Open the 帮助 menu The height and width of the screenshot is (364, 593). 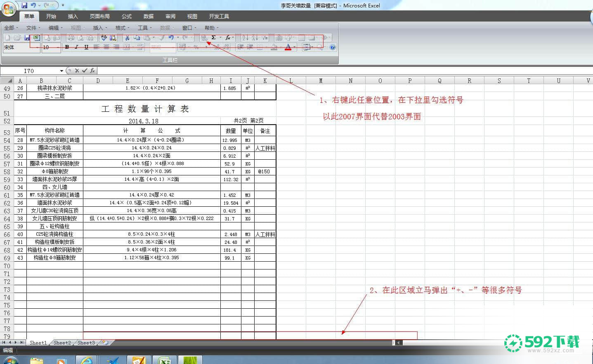pos(212,28)
